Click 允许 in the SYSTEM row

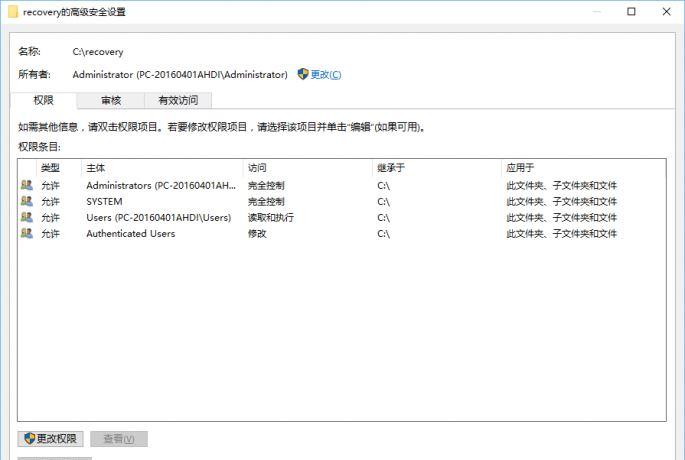click(50, 201)
